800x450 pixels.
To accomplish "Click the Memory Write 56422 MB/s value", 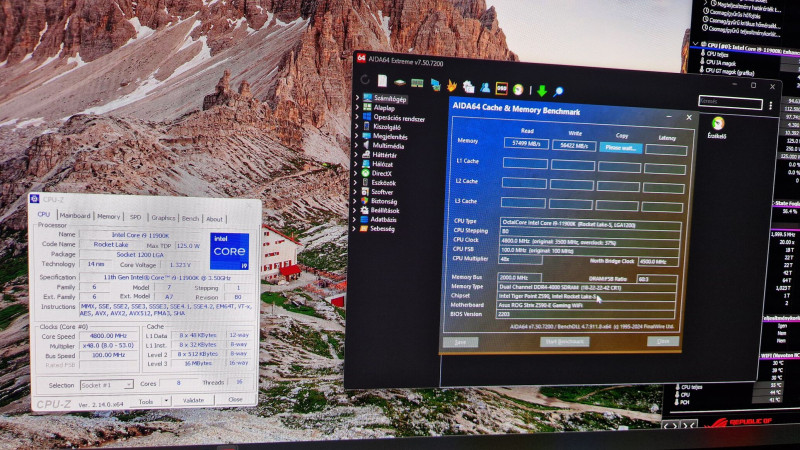I will [574, 145].
